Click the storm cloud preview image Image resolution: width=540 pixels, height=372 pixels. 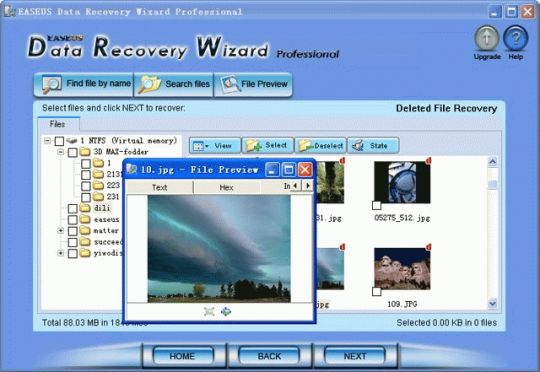coord(219,249)
